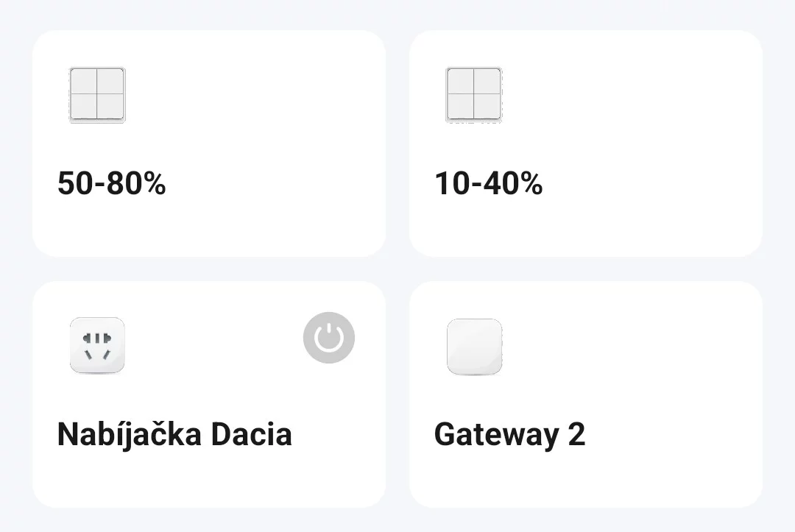This screenshot has width=795, height=532.
Task: Click the 50-80% wall switch icon
Action: pyautogui.click(x=97, y=95)
